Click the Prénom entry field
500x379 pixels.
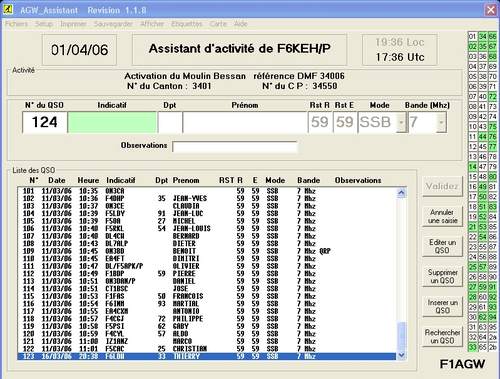pos(245,122)
